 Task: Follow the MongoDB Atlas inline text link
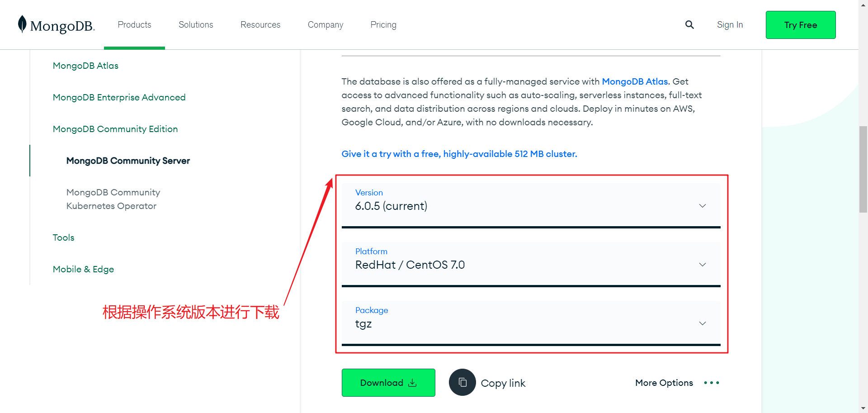tap(636, 81)
